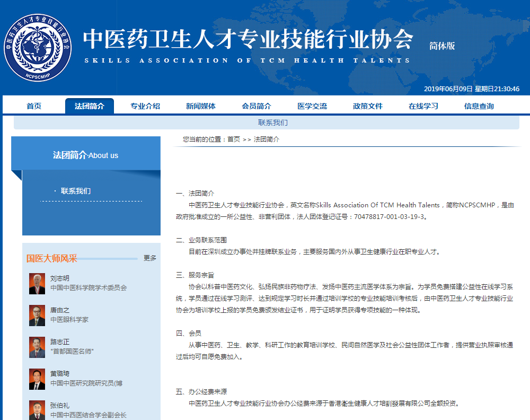
Task: Open the 首页 navigation tab
Action: pyautogui.click(x=34, y=106)
